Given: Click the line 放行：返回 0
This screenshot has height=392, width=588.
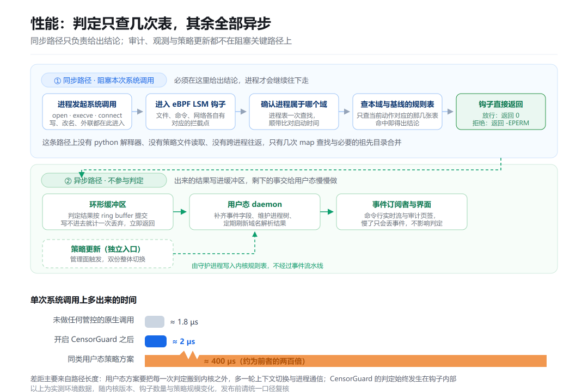Looking at the screenshot, I should 501,115.
